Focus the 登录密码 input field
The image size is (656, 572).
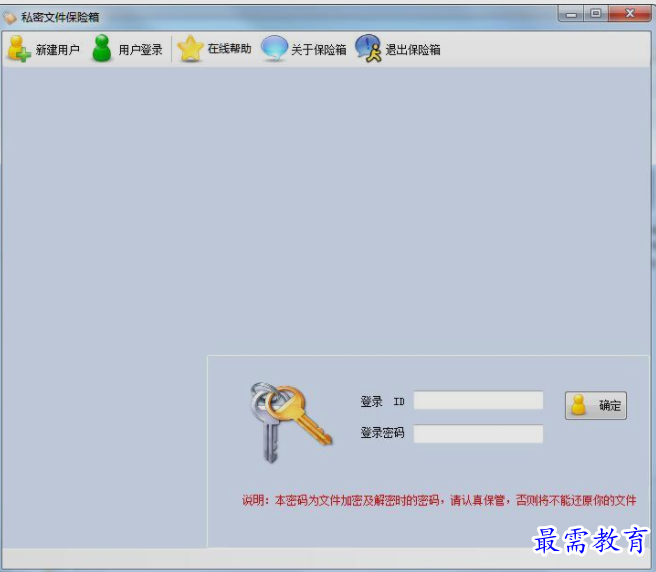click(479, 433)
